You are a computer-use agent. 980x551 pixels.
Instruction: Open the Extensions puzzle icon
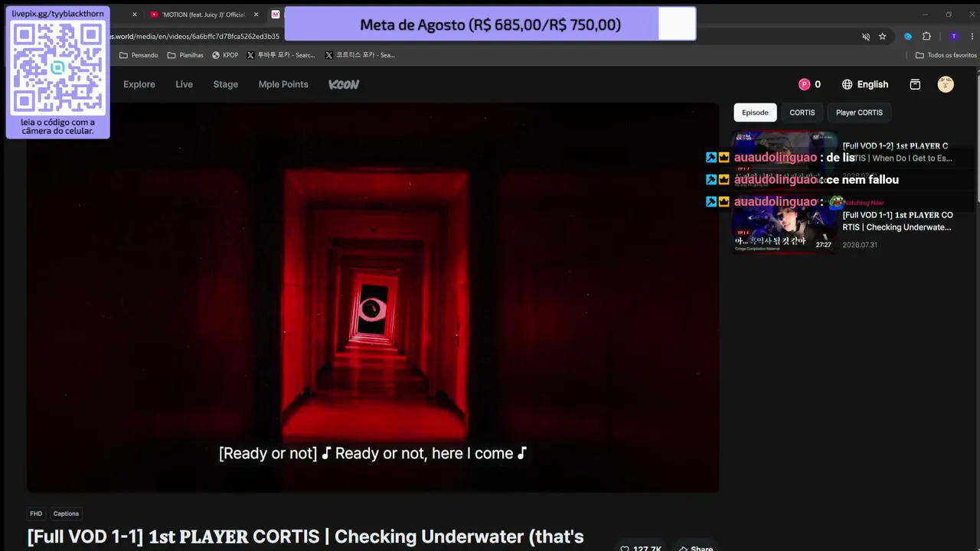[x=926, y=36]
